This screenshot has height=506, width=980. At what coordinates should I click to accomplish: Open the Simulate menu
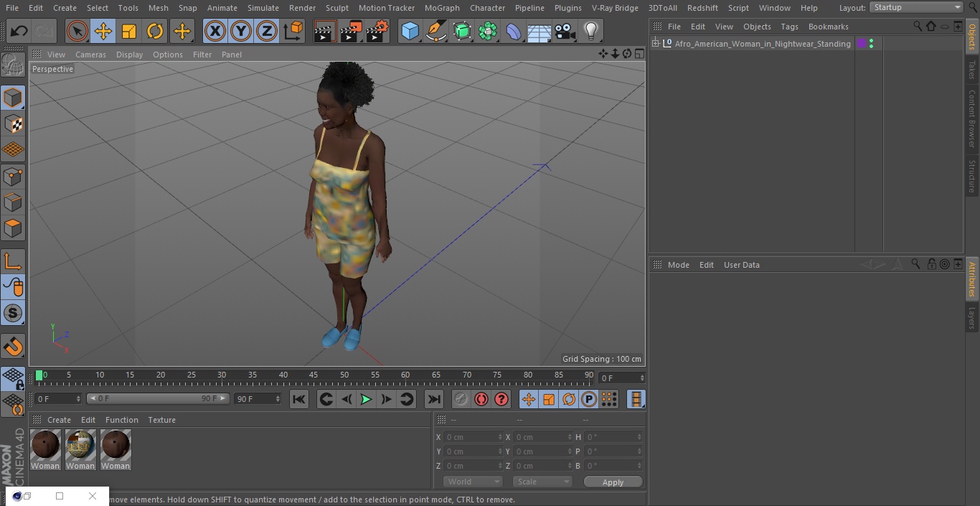click(263, 8)
